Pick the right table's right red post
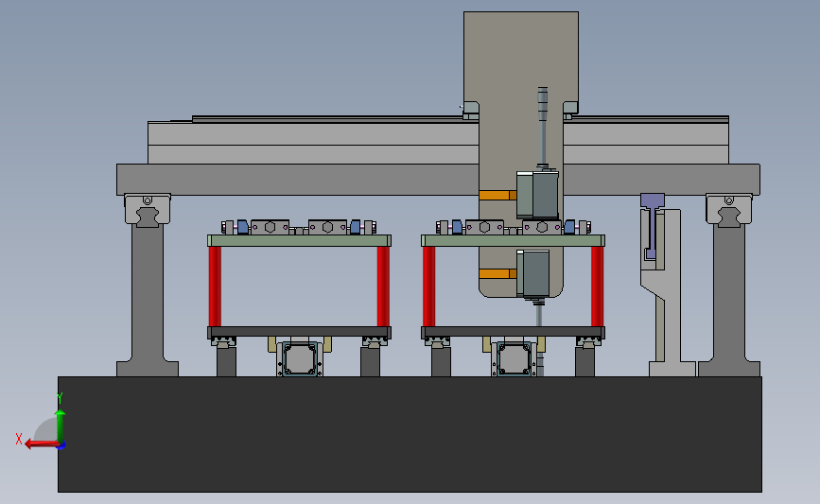820x504 pixels. click(x=597, y=287)
